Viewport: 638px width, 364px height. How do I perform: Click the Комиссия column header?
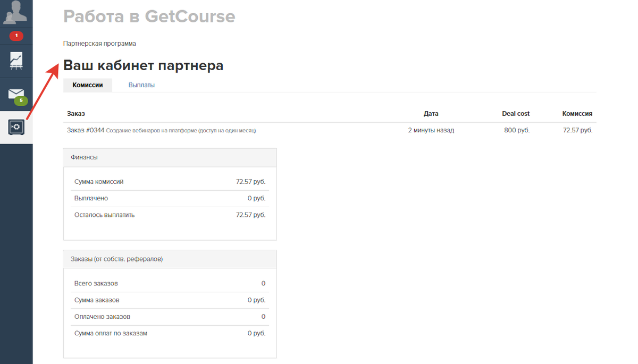click(x=577, y=114)
